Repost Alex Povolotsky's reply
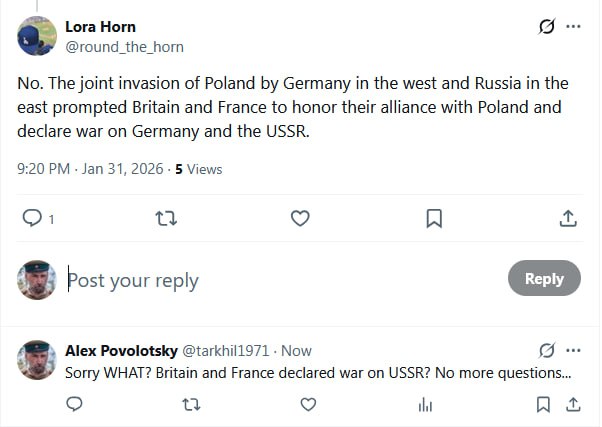The width and height of the screenshot is (602, 427). [192, 404]
